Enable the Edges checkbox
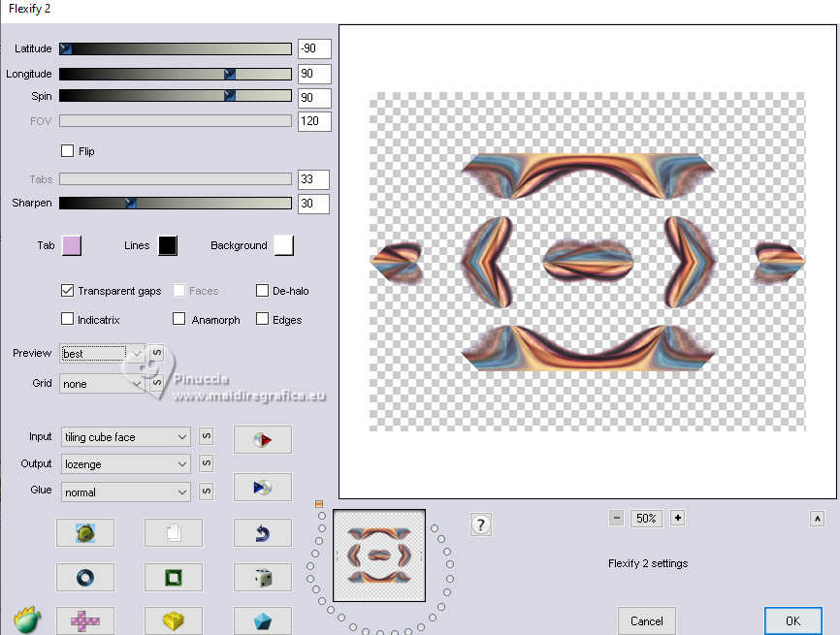 [262, 319]
